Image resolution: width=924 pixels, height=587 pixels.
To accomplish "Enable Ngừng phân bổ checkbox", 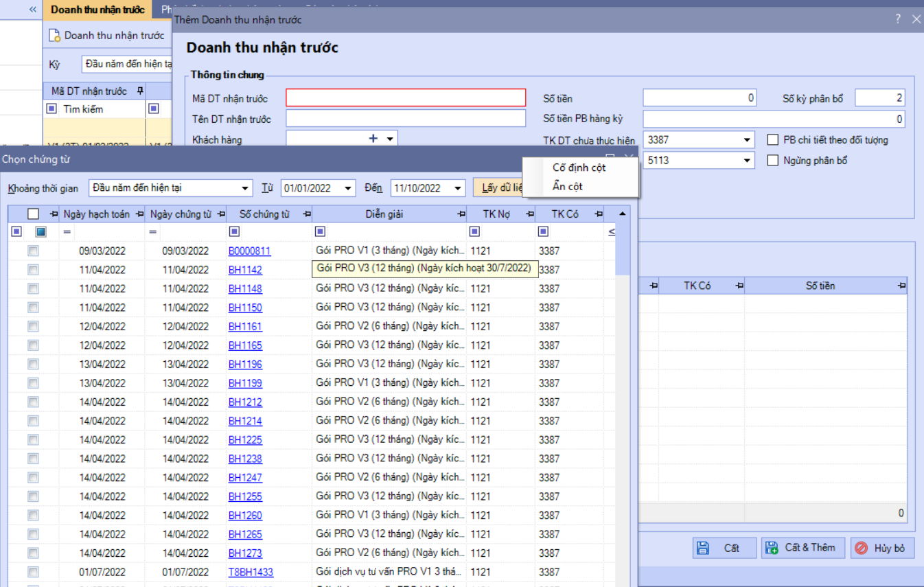I will tap(772, 161).
